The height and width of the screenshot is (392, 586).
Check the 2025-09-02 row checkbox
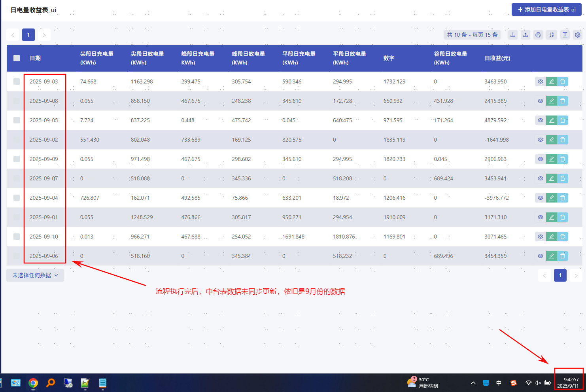tap(17, 140)
